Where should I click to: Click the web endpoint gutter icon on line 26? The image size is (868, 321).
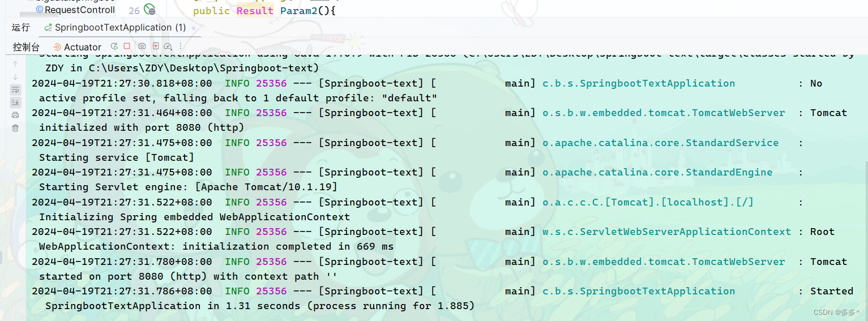pyautogui.click(x=149, y=10)
